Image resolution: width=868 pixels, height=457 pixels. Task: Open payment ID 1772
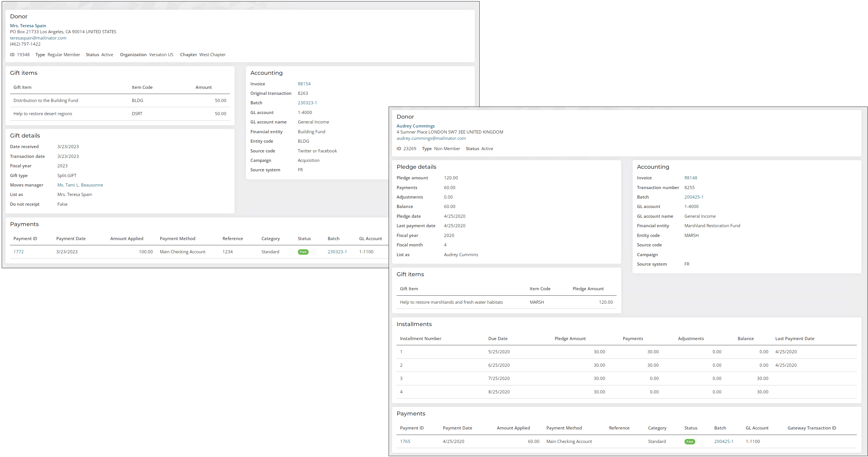(19, 252)
